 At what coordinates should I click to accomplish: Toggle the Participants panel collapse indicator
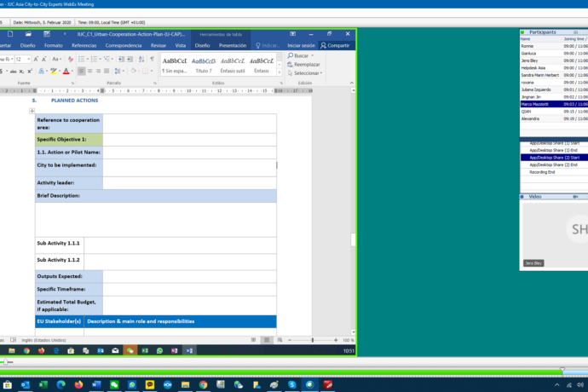(x=523, y=32)
